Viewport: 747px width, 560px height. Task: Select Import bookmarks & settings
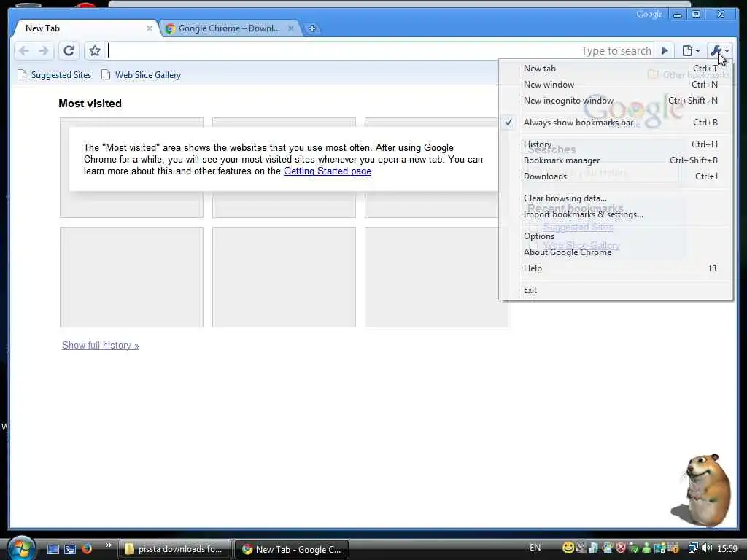click(616, 214)
